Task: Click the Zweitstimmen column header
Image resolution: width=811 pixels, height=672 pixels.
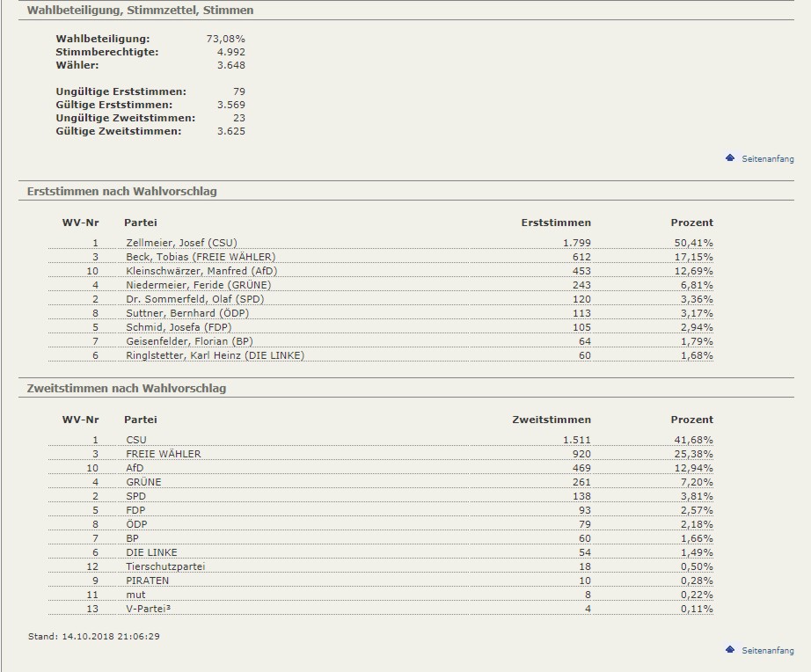Action: tap(552, 420)
